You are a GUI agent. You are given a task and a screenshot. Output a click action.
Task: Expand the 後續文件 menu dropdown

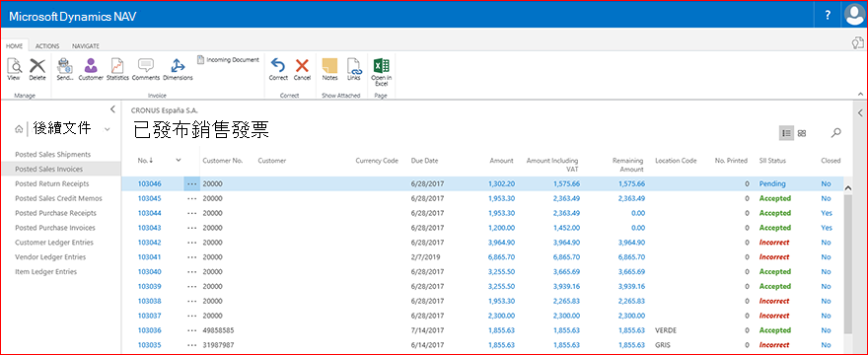point(107,129)
